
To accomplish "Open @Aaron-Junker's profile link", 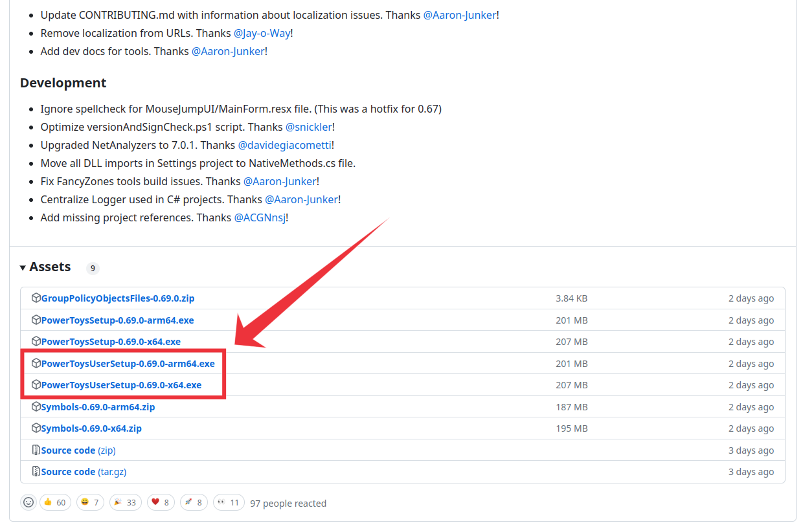I will click(460, 14).
